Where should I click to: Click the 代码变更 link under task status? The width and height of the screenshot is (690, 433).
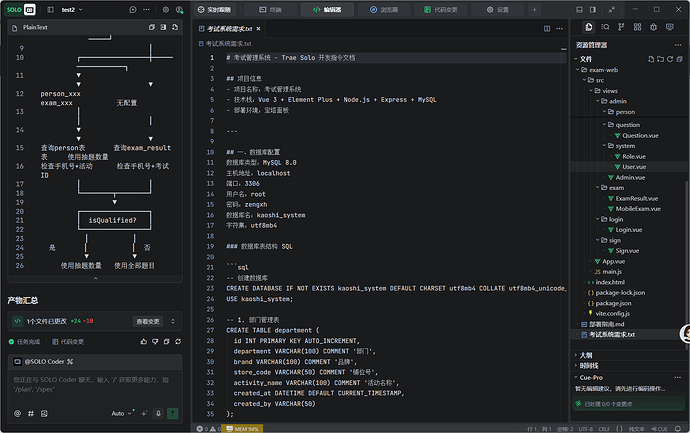(68, 342)
